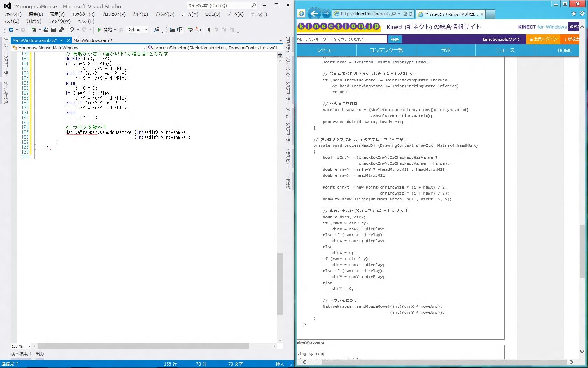Click the IE refresh page icon
This screenshot has height=368, width=588.
(411, 14)
